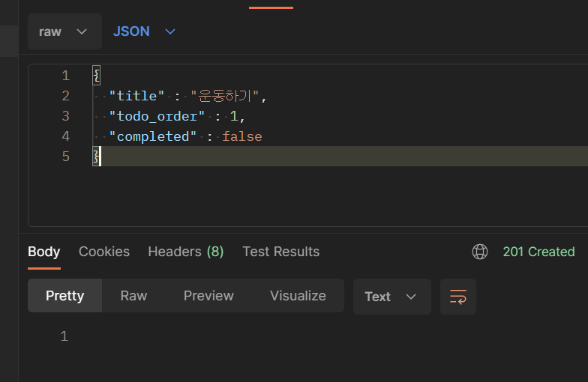Screen dimensions: 588x382
Task: Open the Headers (8) tab
Action: pos(186,252)
